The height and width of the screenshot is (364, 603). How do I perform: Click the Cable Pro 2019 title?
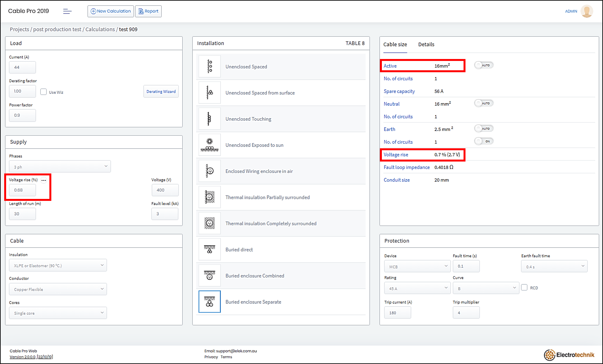[x=28, y=11]
